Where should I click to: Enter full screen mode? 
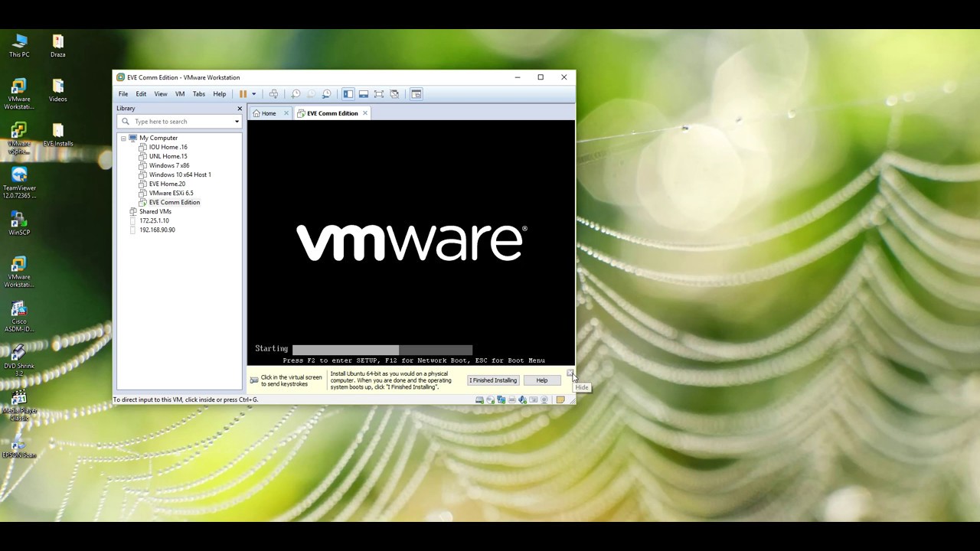coord(379,94)
